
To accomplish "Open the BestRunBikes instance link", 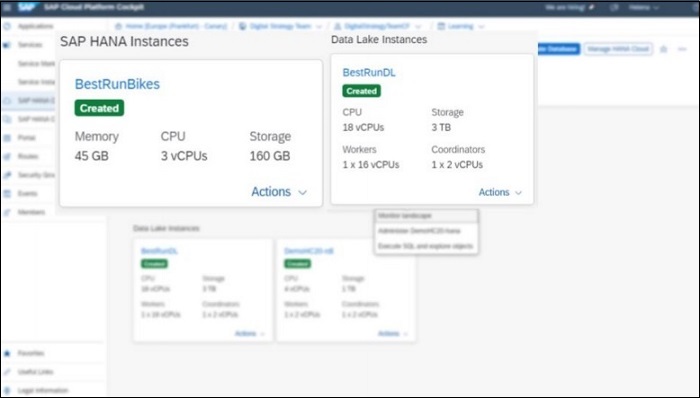I will [117, 84].
